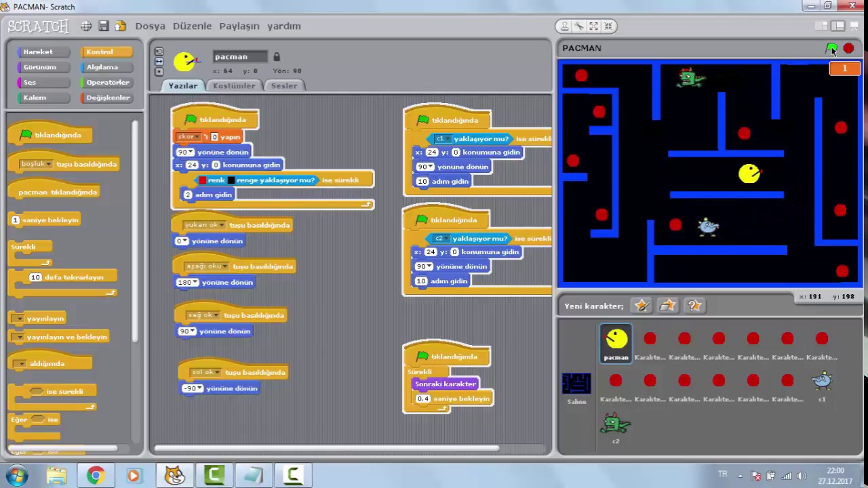Switch to full stage view mode
Image resolution: width=868 pixels, height=488 pixels.
837,26
